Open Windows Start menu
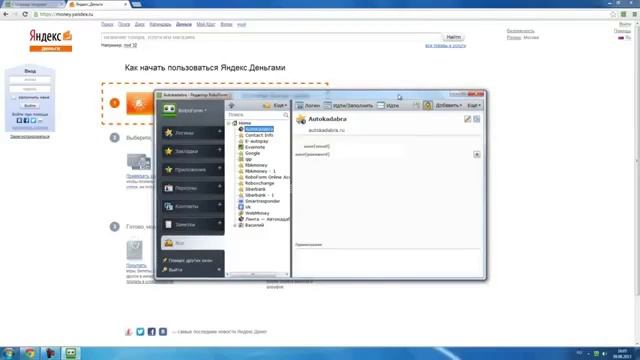Viewport: 640px width, 360px height. click(x=9, y=353)
